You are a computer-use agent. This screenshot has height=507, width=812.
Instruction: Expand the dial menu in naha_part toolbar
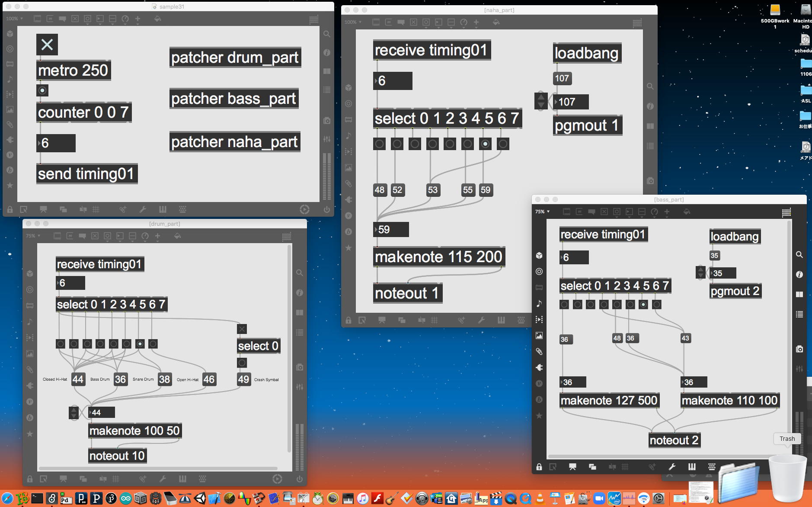(464, 22)
